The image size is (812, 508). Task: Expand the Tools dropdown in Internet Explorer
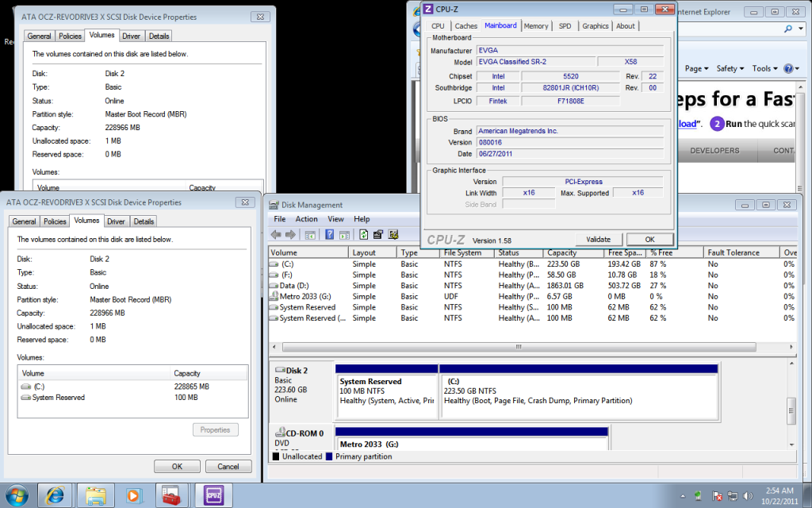[764, 69]
